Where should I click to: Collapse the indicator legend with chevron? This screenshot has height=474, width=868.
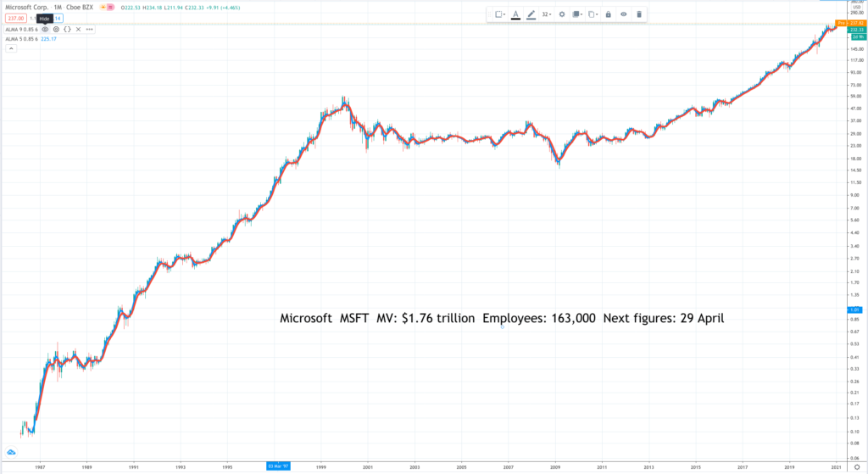point(10,48)
